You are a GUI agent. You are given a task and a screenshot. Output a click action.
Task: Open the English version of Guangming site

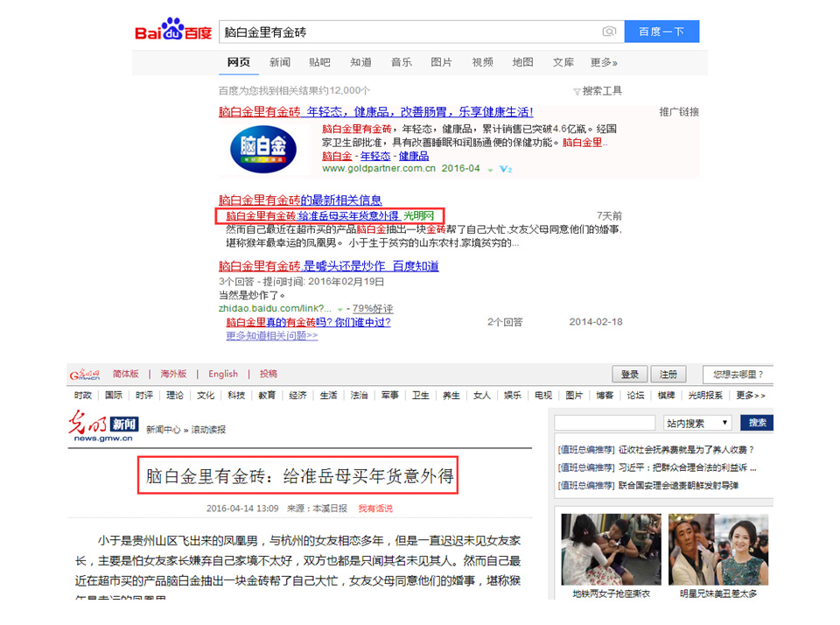tap(223, 373)
